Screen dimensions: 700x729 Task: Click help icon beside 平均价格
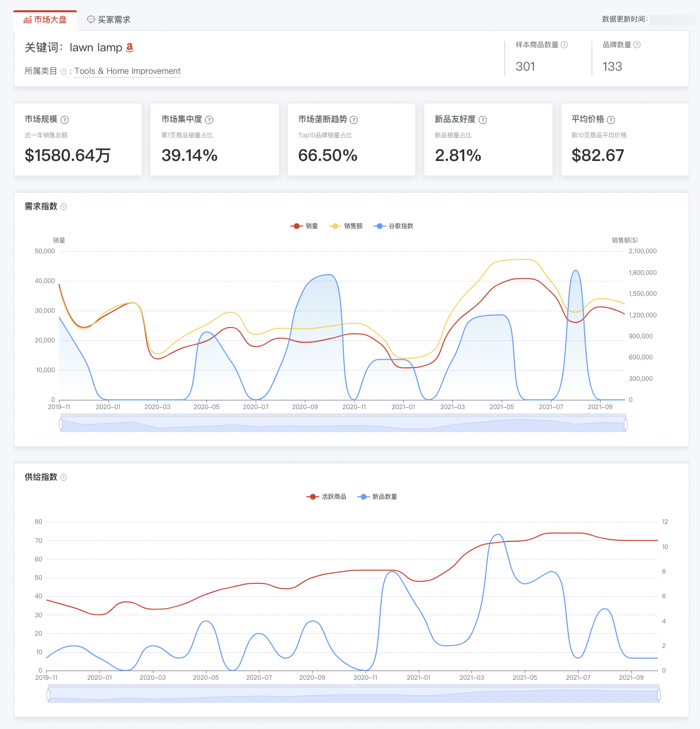point(611,120)
